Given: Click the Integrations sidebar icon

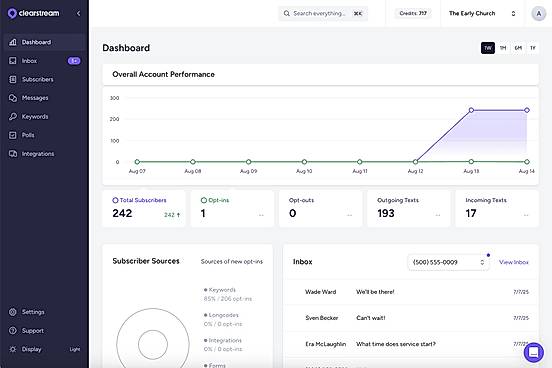Looking at the screenshot, I should pyautogui.click(x=13, y=154).
